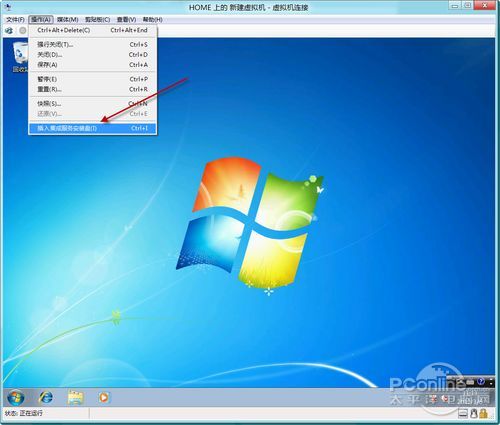The width and height of the screenshot is (500, 425).
Task: Open the 剪贴板(C) menu
Action: (x=97, y=20)
